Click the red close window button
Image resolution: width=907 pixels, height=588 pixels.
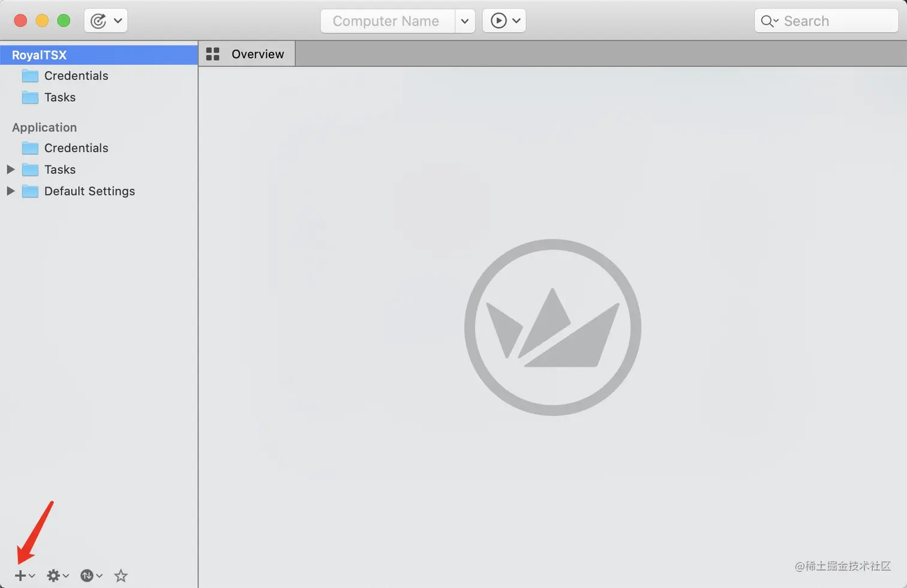[x=20, y=21]
